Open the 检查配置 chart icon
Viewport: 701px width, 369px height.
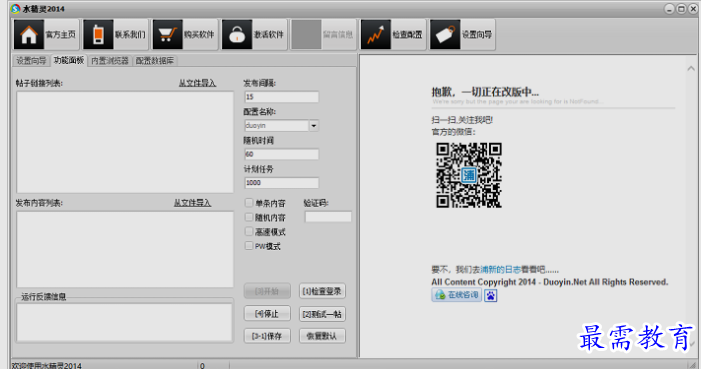[376, 34]
